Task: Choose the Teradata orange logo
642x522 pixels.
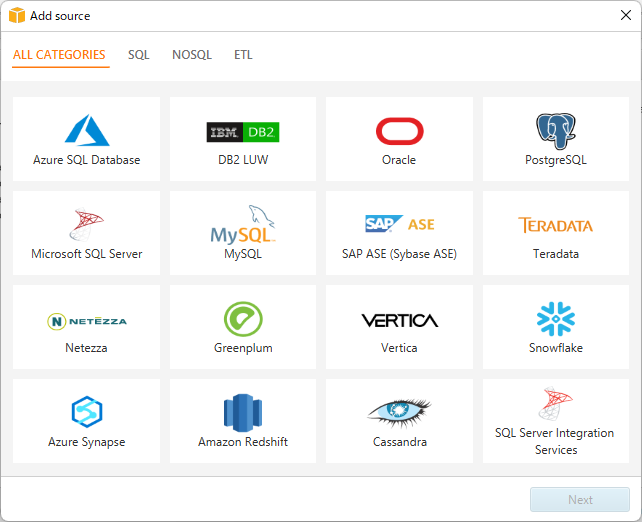Action: (556, 225)
